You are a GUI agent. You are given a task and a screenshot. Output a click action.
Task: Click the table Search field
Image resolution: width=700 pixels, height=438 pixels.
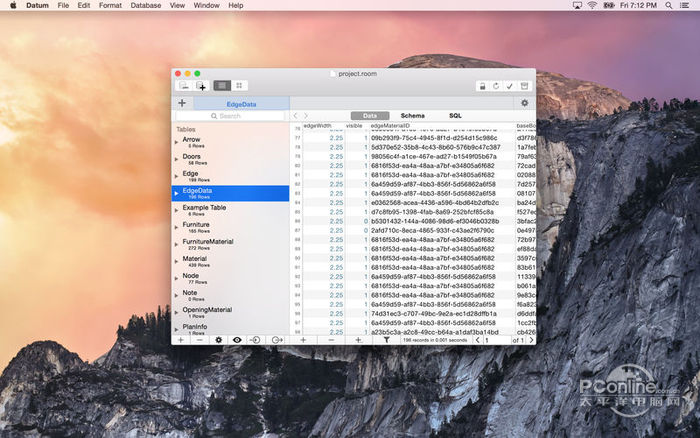pyautogui.click(x=230, y=116)
